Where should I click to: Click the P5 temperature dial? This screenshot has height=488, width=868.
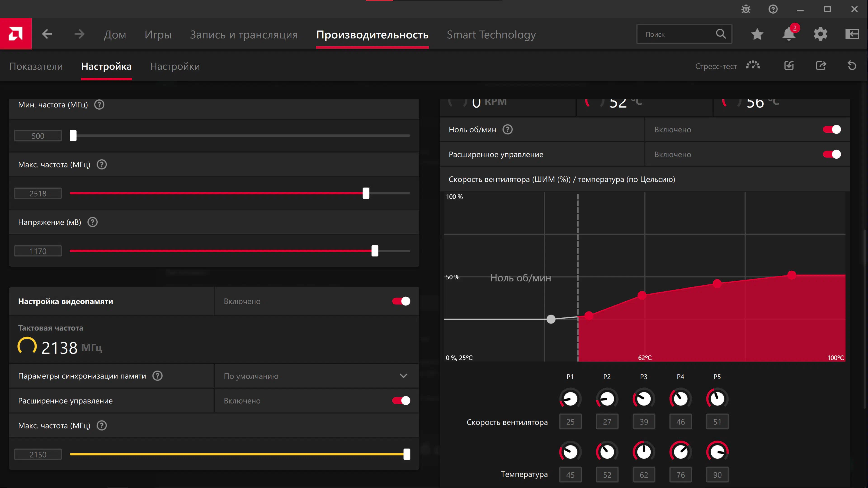pyautogui.click(x=717, y=452)
